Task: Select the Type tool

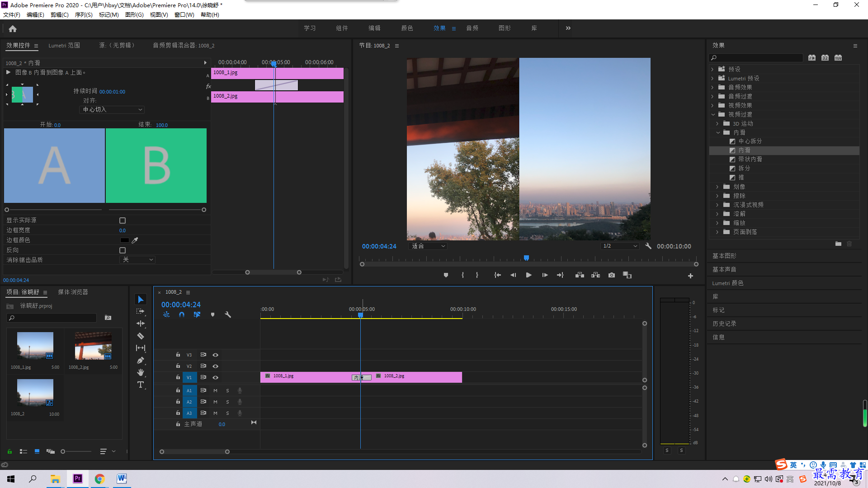Action: (x=141, y=385)
